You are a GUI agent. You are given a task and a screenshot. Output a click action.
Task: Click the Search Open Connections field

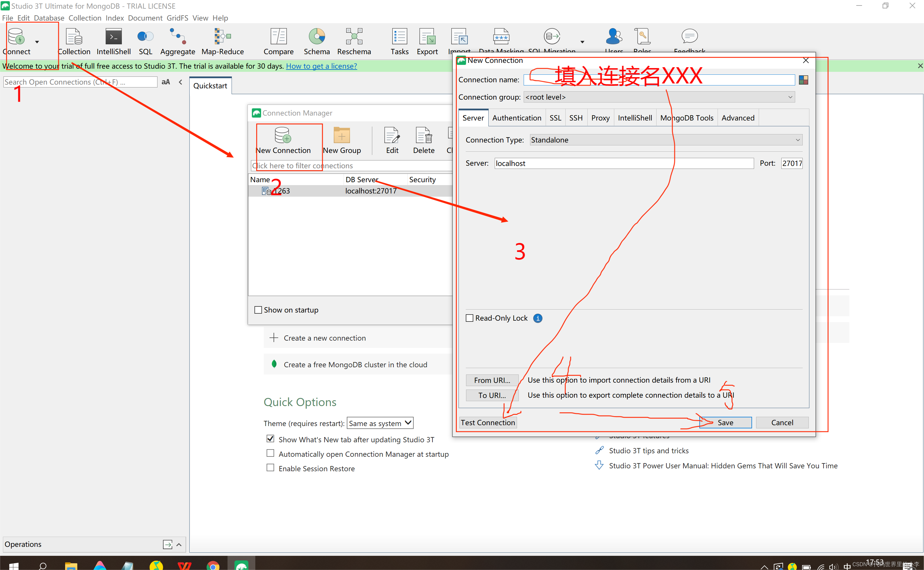80,82
